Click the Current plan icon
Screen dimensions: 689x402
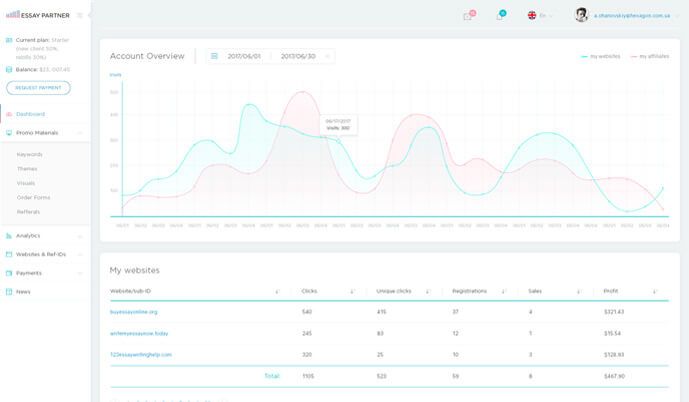click(x=9, y=40)
